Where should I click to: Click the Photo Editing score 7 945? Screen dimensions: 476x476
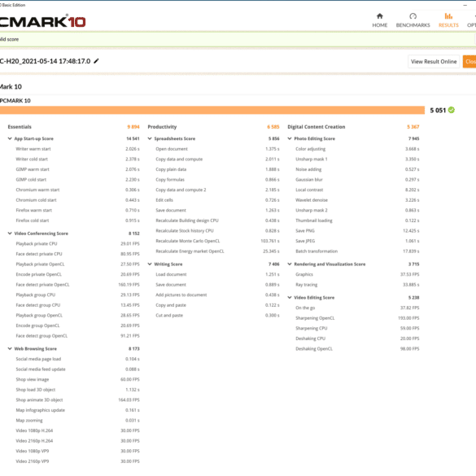click(x=414, y=138)
